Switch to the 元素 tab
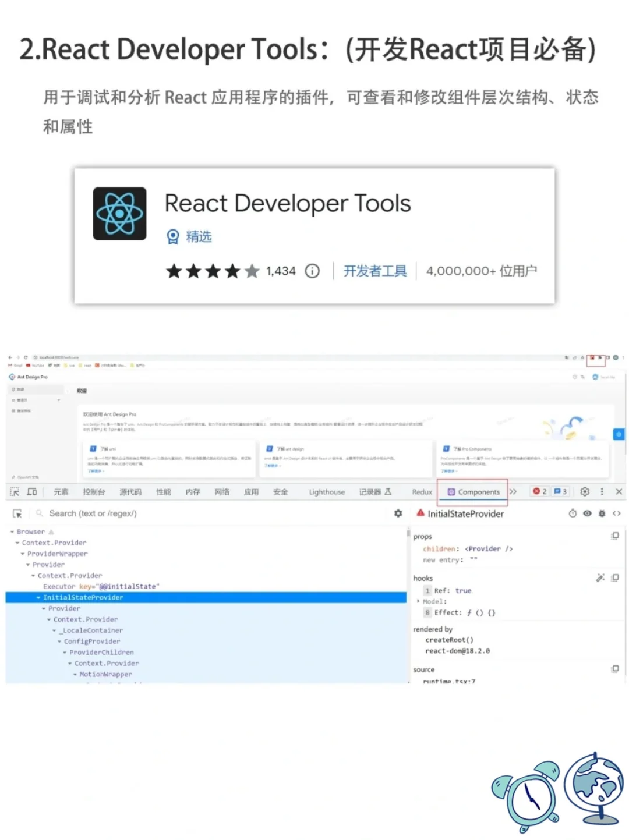The width and height of the screenshot is (629, 840). coord(61,492)
